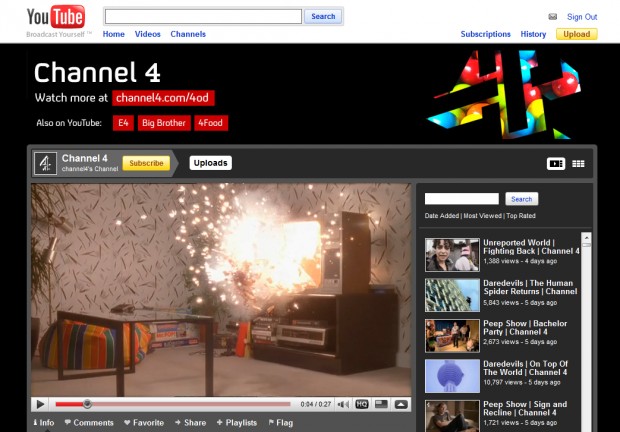This screenshot has height=432, width=620.
Task: Open the Videos menu link
Action: coord(147,34)
